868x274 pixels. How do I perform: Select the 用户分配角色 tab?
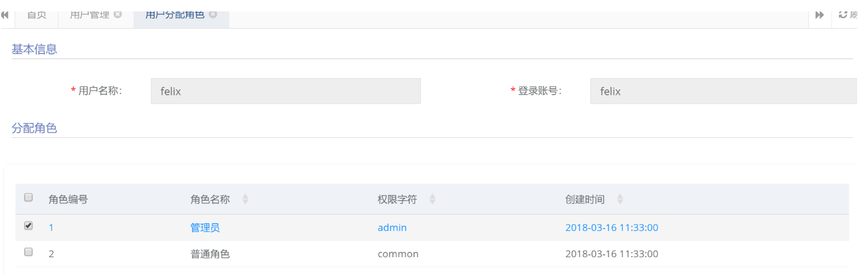[175, 14]
